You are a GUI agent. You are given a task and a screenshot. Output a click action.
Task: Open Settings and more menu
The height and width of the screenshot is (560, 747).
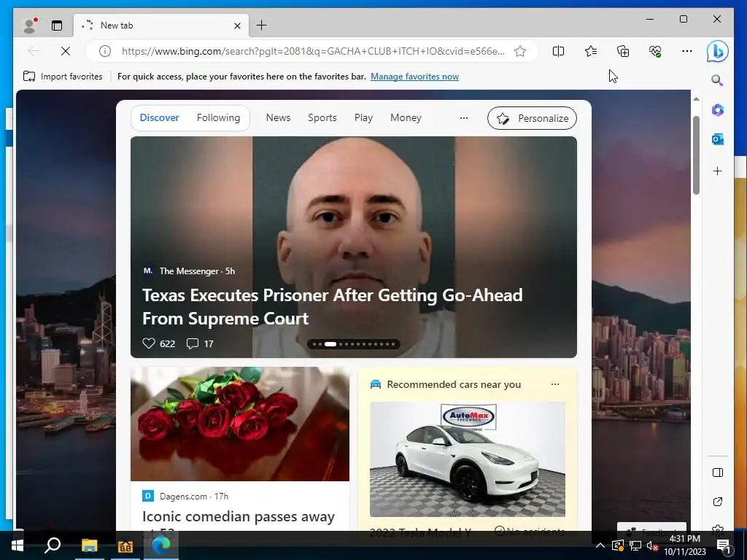pyautogui.click(x=687, y=51)
